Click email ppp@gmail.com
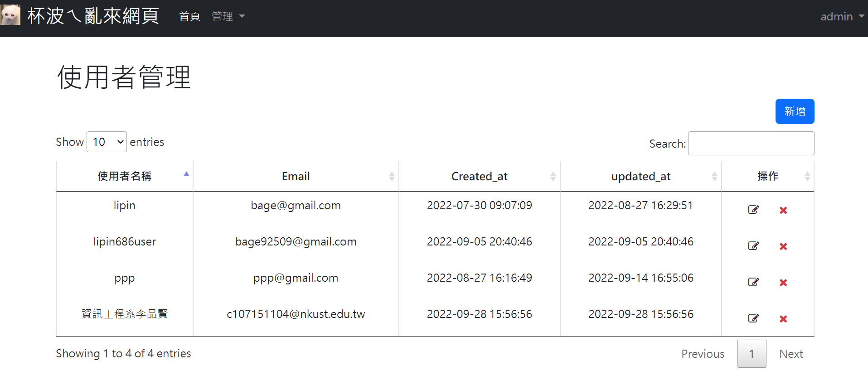Viewport: 868px width, 375px height. [x=296, y=278]
